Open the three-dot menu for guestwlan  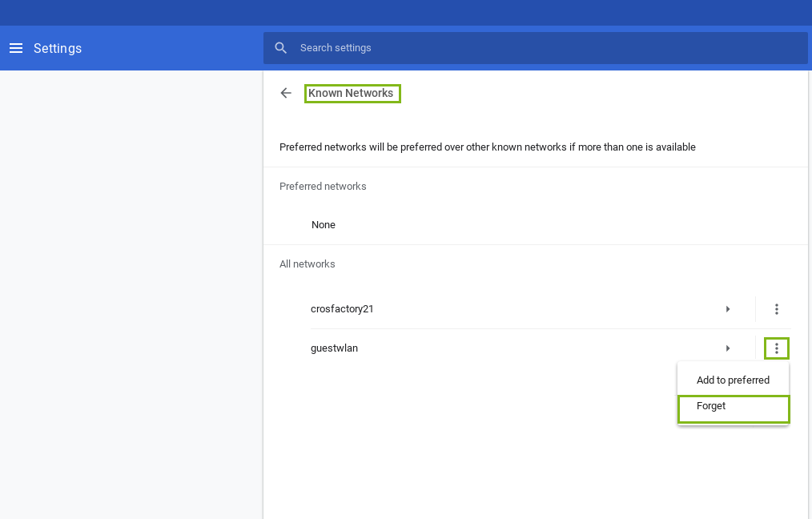(x=777, y=348)
